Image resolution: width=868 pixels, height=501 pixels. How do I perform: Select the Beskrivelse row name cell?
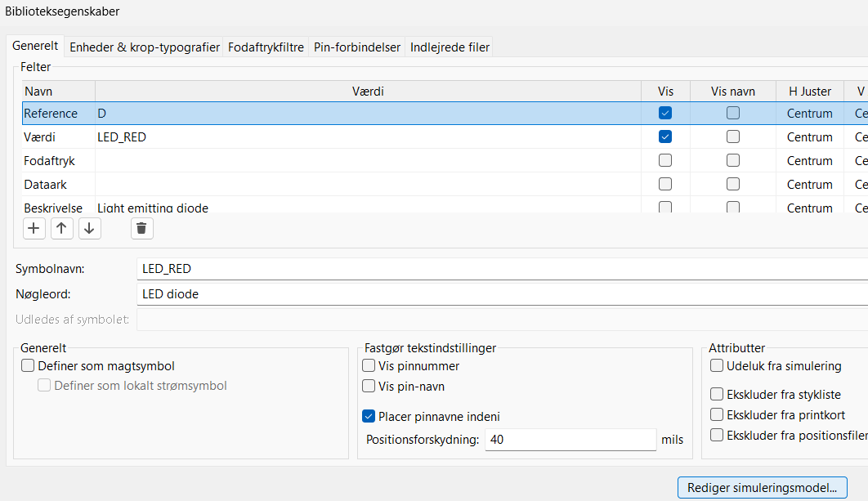point(59,205)
